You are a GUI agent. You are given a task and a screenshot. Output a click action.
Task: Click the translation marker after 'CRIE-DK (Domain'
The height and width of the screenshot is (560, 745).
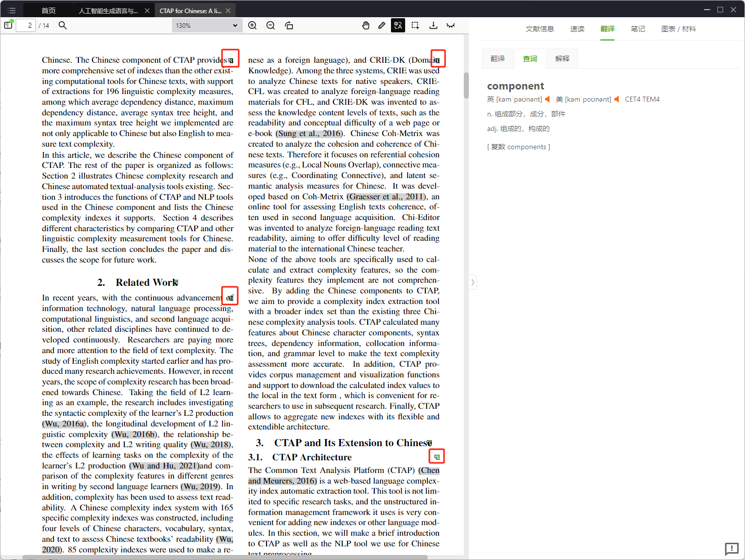click(437, 60)
